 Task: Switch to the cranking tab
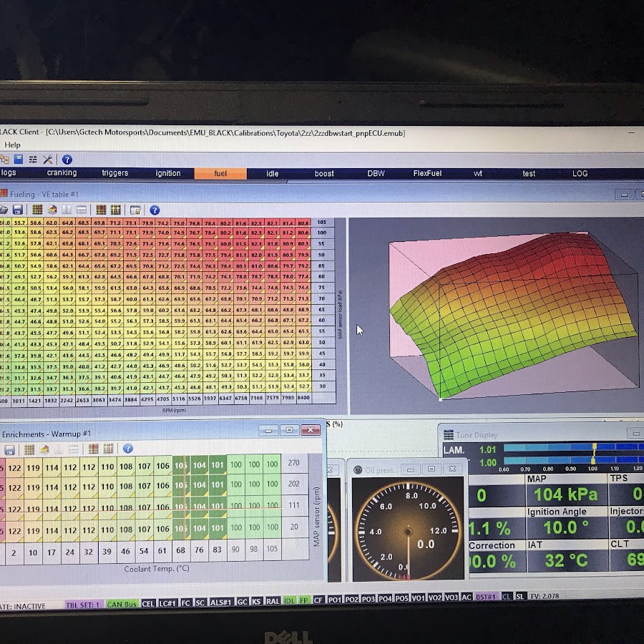[62, 173]
